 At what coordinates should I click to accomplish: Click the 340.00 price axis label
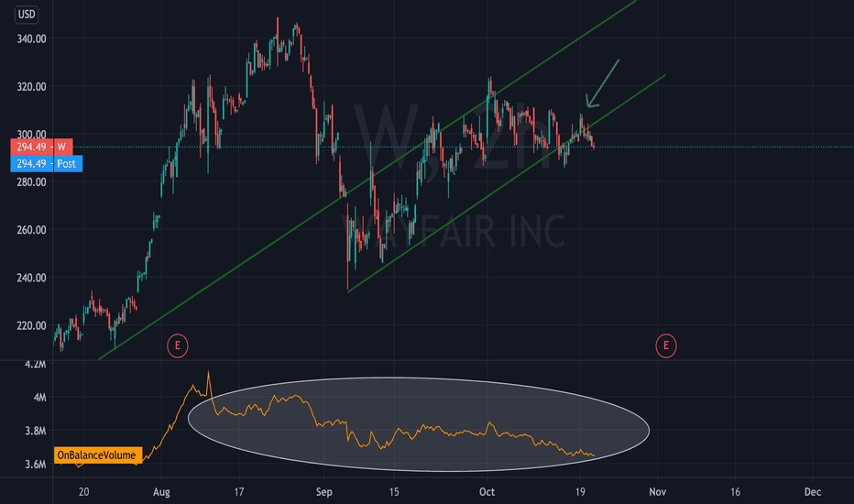point(31,38)
